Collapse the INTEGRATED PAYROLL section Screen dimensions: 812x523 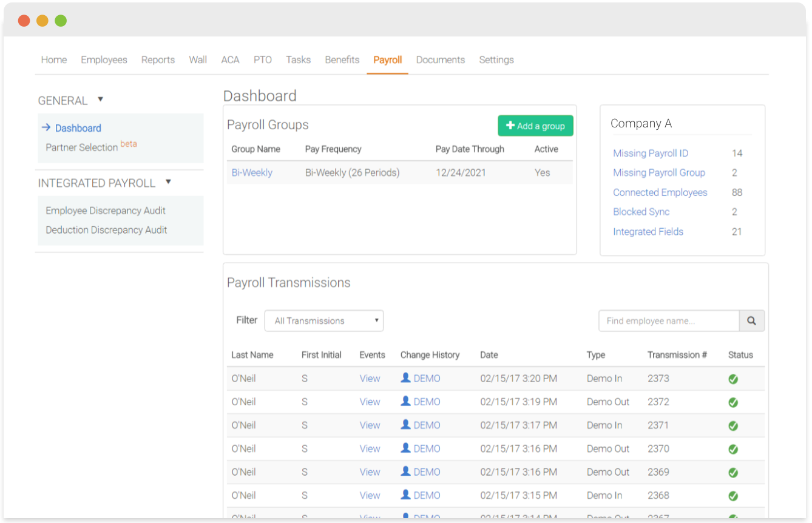pos(168,181)
